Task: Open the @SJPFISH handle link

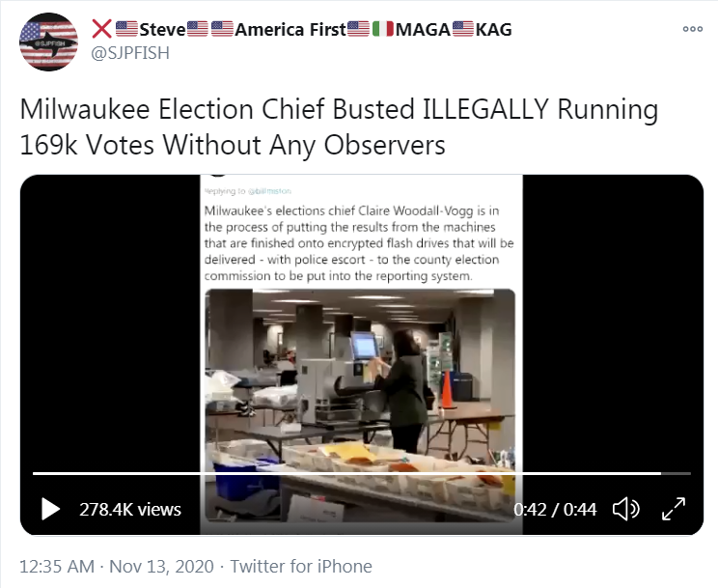Action: 130,53
